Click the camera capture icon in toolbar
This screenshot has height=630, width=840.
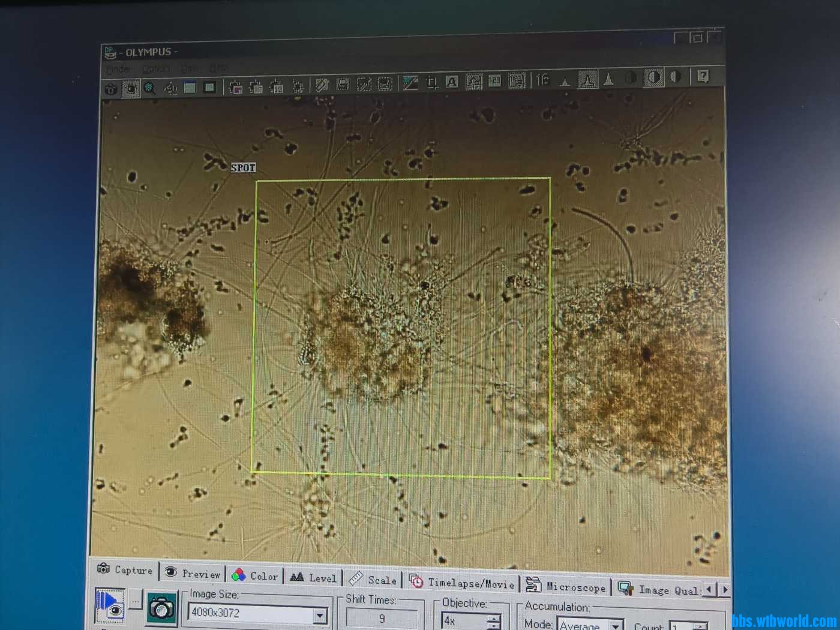click(x=111, y=89)
